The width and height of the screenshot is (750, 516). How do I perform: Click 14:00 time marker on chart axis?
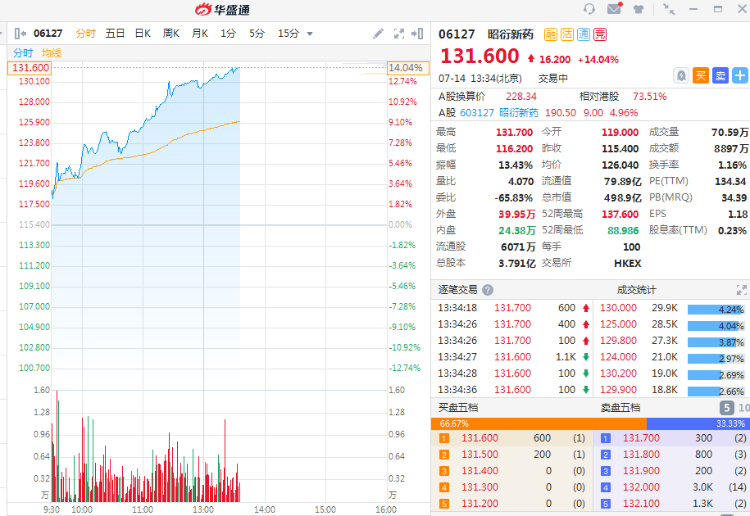click(x=265, y=510)
